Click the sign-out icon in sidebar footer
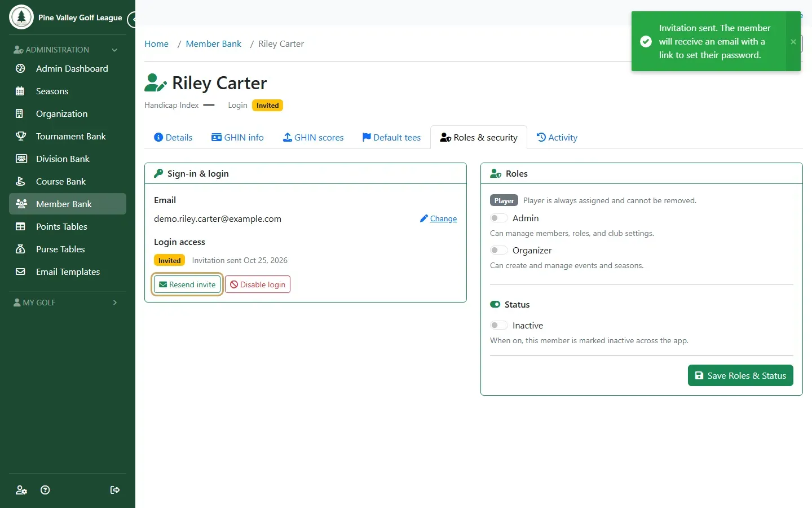Screen dimensions: 812x508 pyautogui.click(x=115, y=490)
